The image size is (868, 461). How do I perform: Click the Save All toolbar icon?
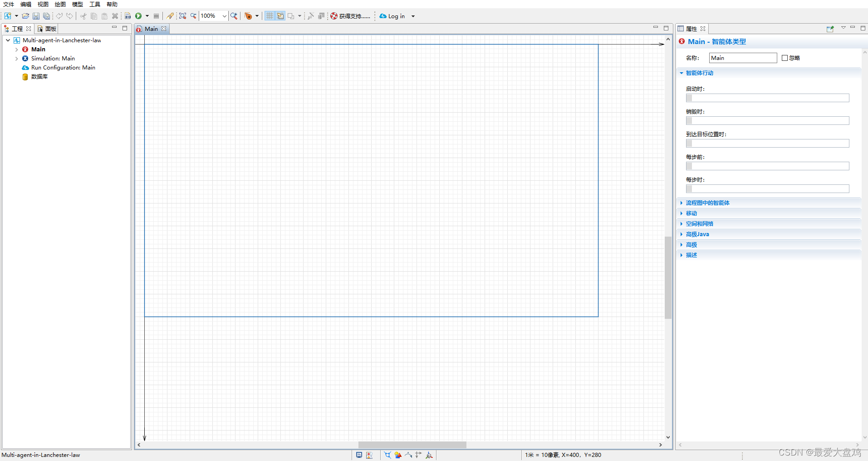pos(46,16)
